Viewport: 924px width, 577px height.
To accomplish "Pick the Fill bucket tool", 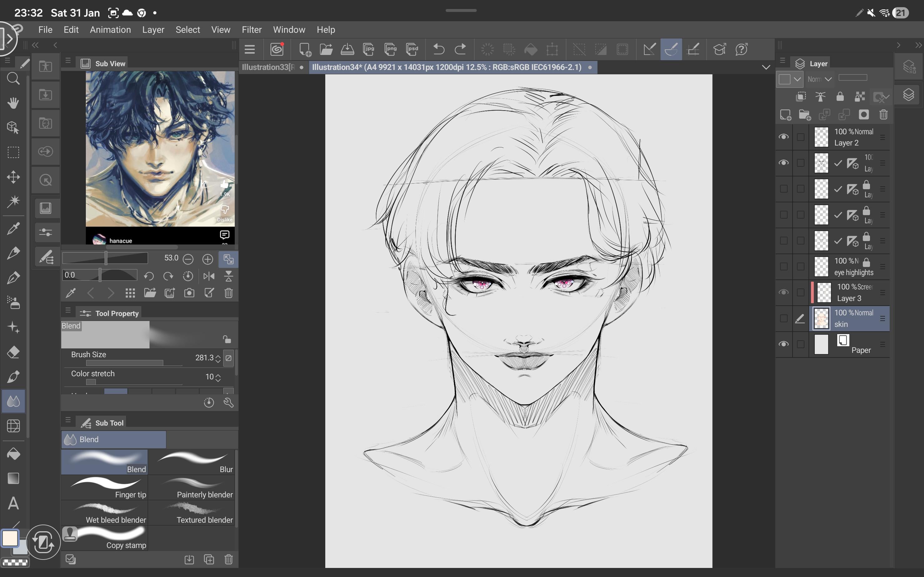I will [13, 454].
